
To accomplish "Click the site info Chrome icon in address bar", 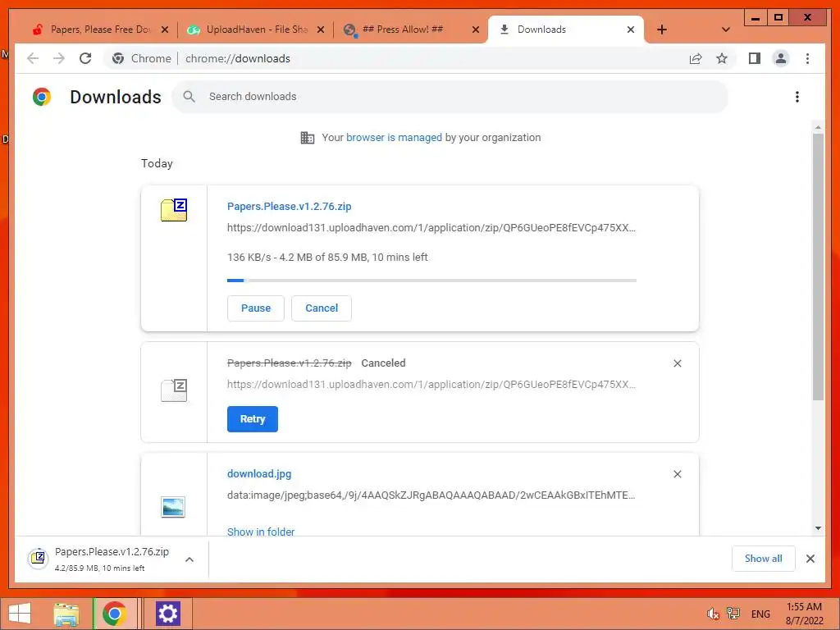I will [x=118, y=58].
